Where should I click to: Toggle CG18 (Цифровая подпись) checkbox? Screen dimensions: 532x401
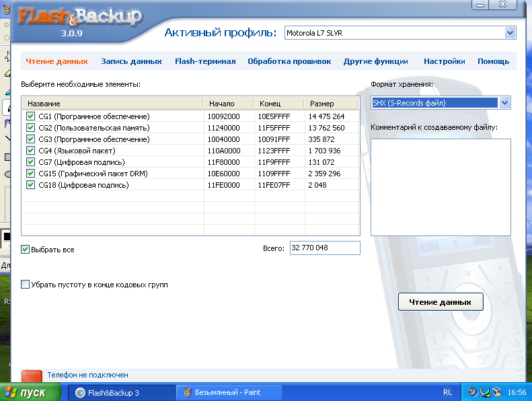(x=30, y=185)
